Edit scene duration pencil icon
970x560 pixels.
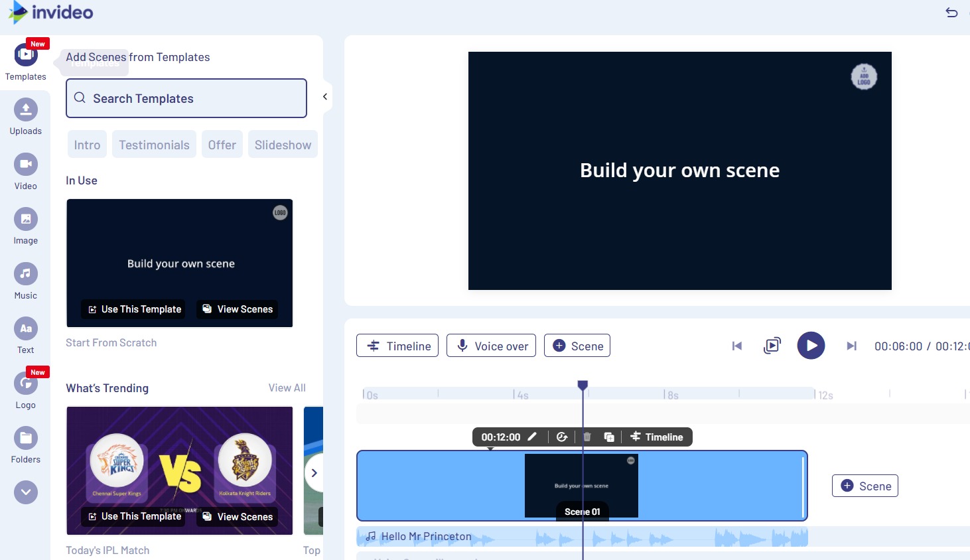click(532, 437)
